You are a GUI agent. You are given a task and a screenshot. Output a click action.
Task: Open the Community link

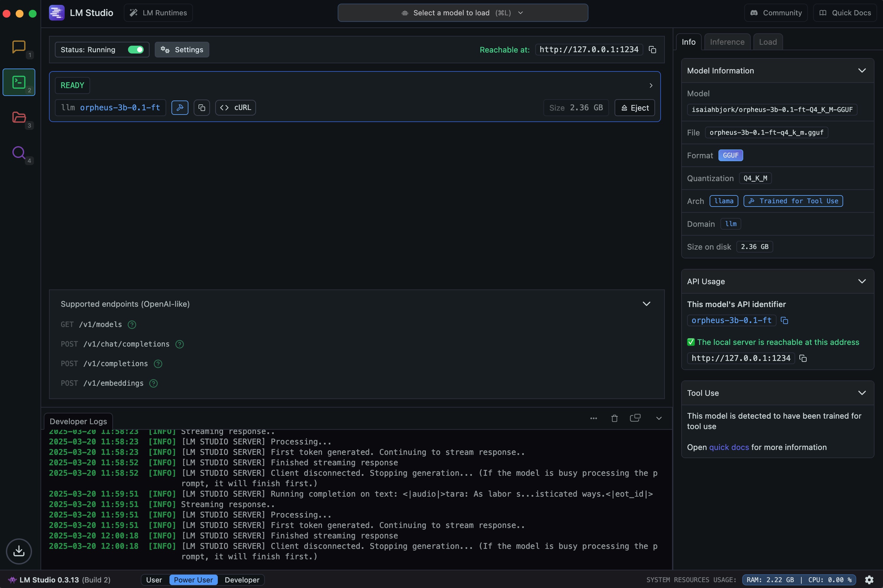tap(776, 13)
